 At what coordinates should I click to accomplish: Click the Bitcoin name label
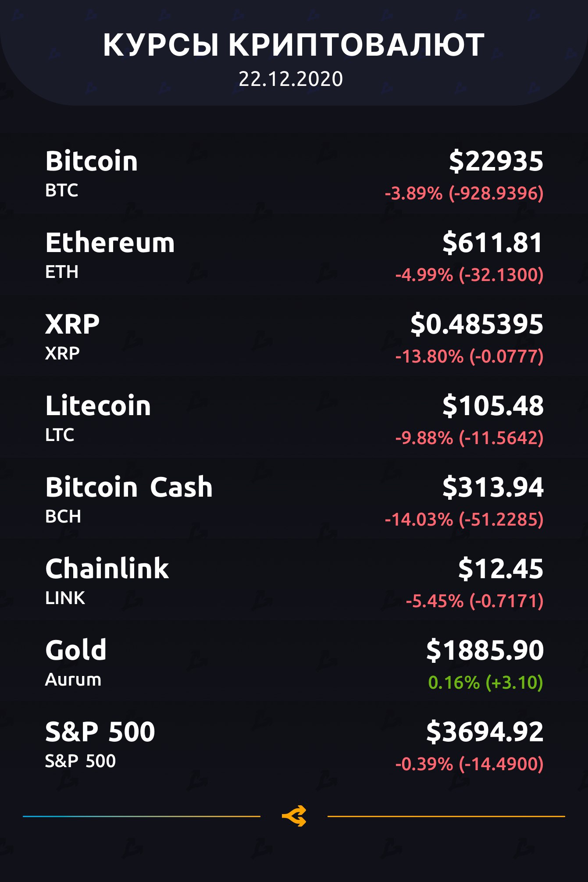point(92,161)
